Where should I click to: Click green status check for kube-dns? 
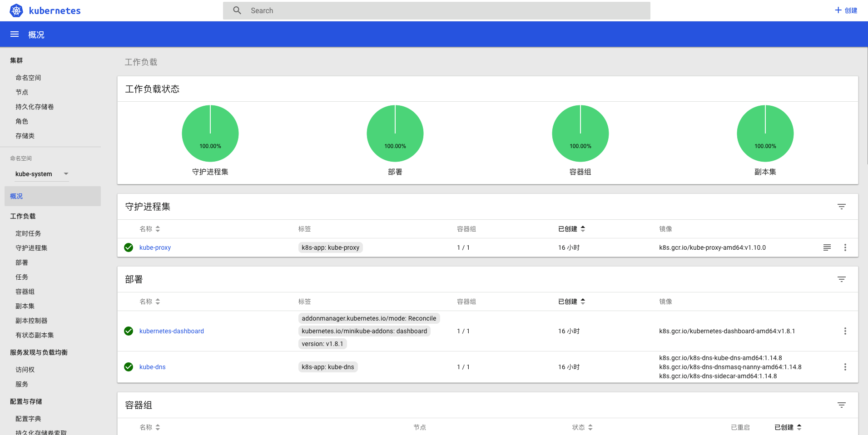coord(129,367)
